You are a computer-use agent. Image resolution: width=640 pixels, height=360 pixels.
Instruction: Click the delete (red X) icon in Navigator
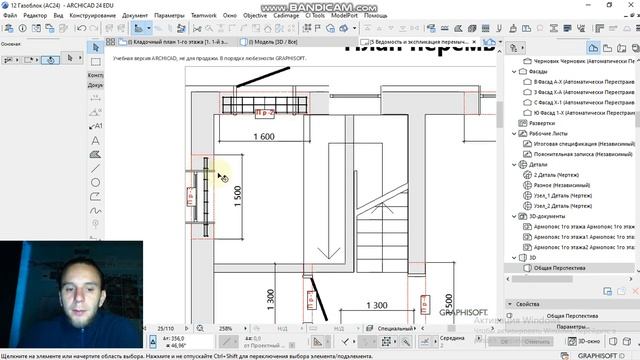[x=635, y=291]
